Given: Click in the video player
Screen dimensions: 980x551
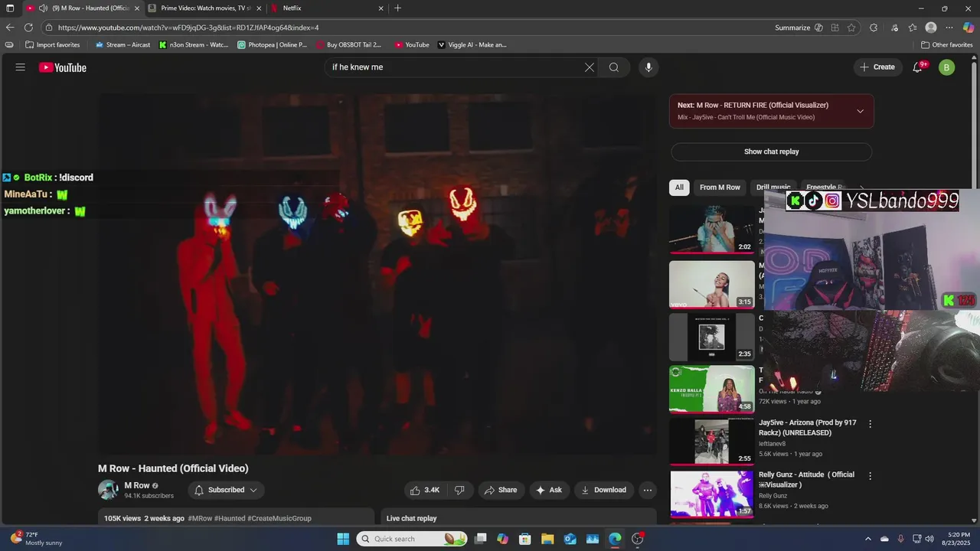Looking at the screenshot, I should [x=377, y=274].
